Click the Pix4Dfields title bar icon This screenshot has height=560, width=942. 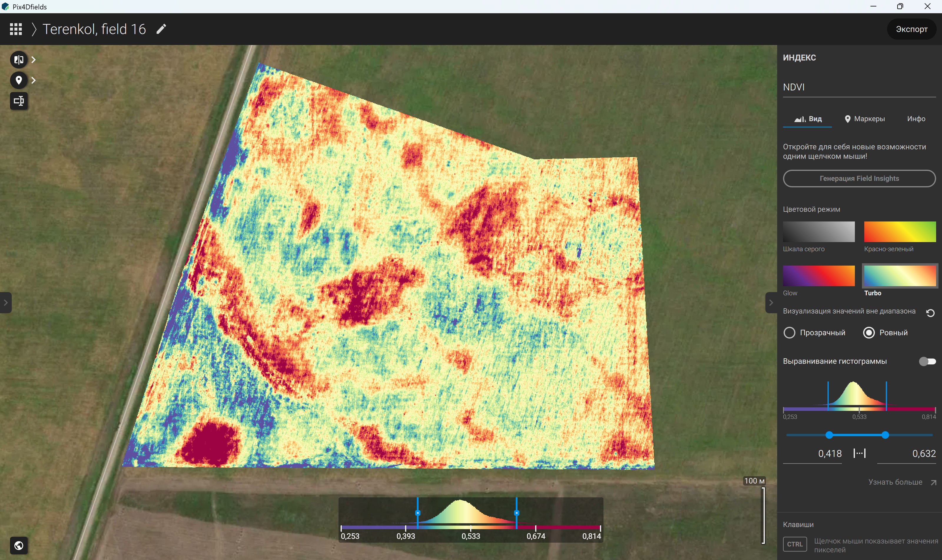point(5,6)
